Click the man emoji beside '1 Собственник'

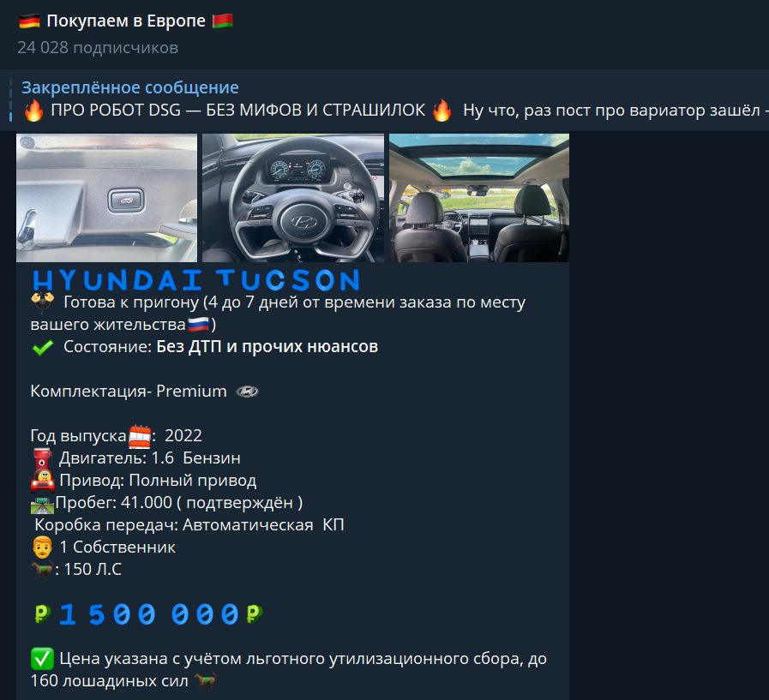[42, 547]
